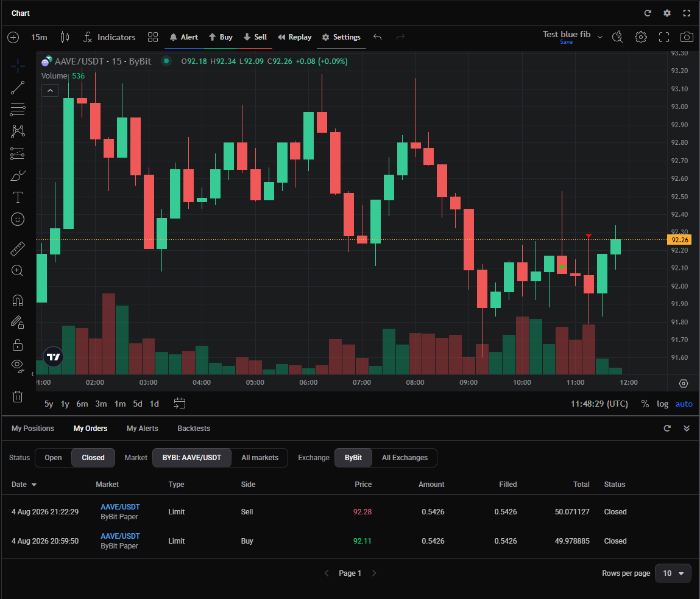Switch order status filter to Open
700x599 pixels.
pyautogui.click(x=53, y=458)
